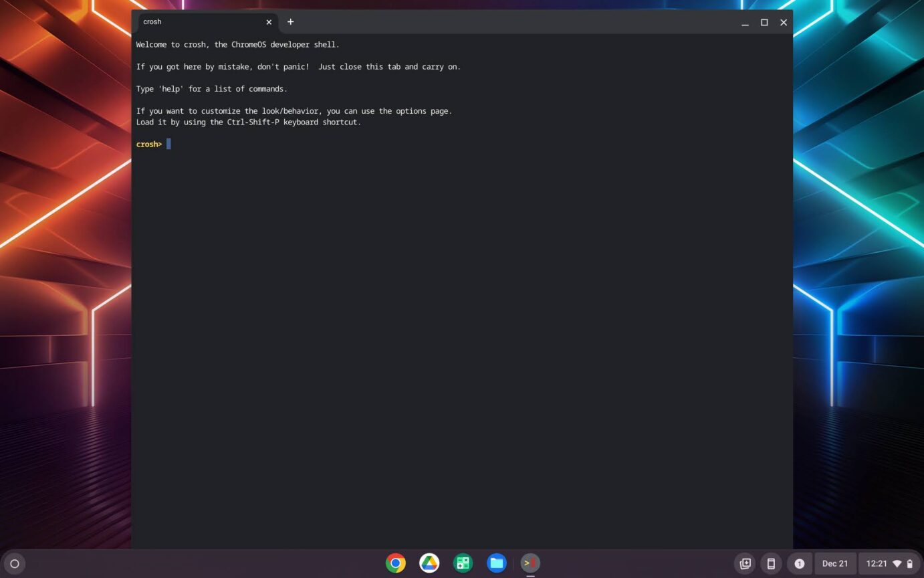Open the Screen capture tool in the tray

pyautogui.click(x=744, y=563)
